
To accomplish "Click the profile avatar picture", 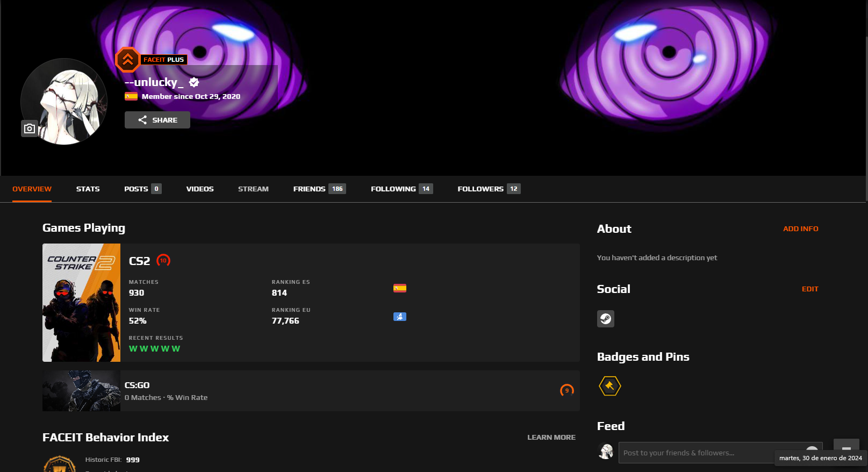I will click(x=64, y=102).
